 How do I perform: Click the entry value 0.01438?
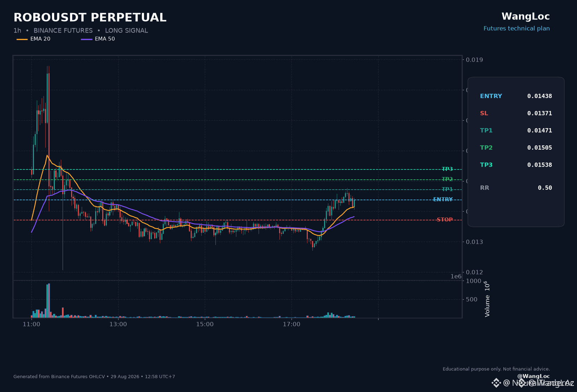pyautogui.click(x=540, y=96)
